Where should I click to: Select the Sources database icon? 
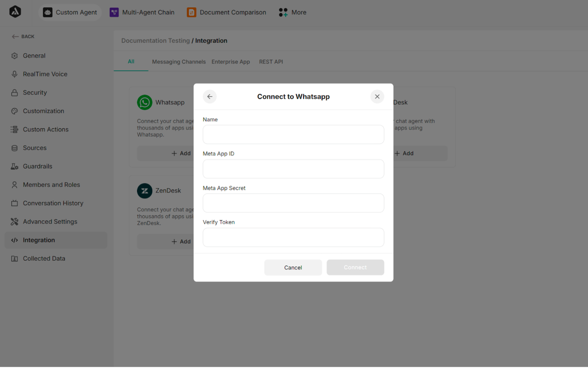[x=14, y=148]
